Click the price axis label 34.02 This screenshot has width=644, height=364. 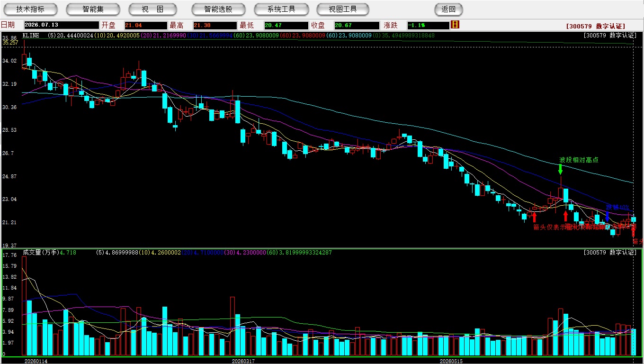[x=9, y=61]
